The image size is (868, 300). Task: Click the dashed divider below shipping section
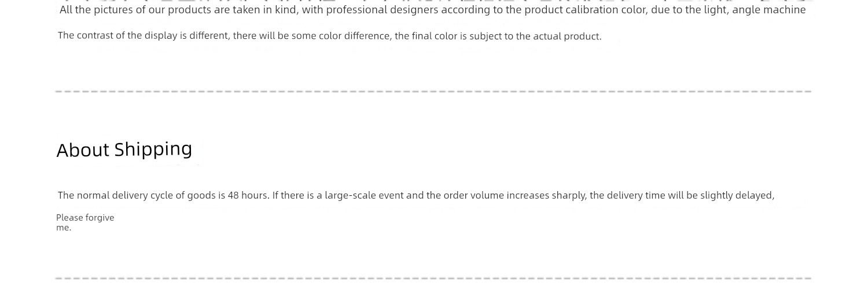[433, 279]
